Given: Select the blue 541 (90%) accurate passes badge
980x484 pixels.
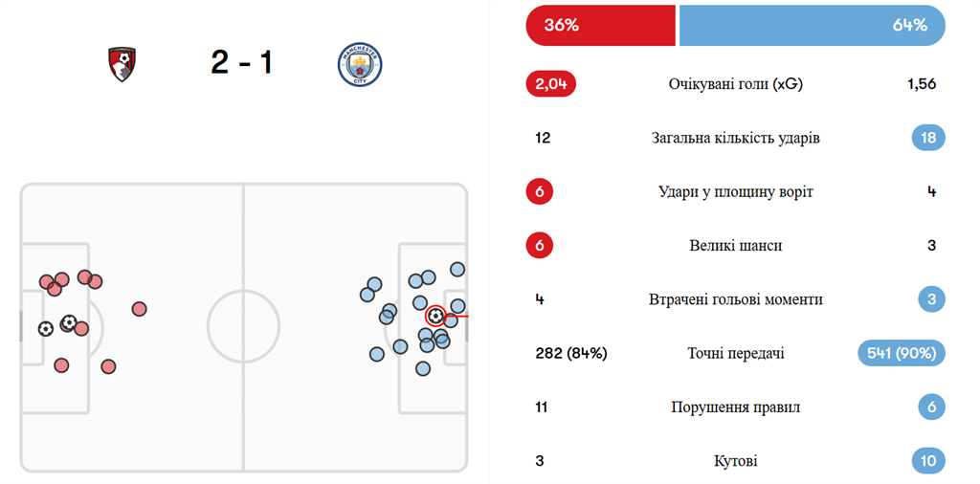Looking at the screenshot, I should [x=901, y=354].
